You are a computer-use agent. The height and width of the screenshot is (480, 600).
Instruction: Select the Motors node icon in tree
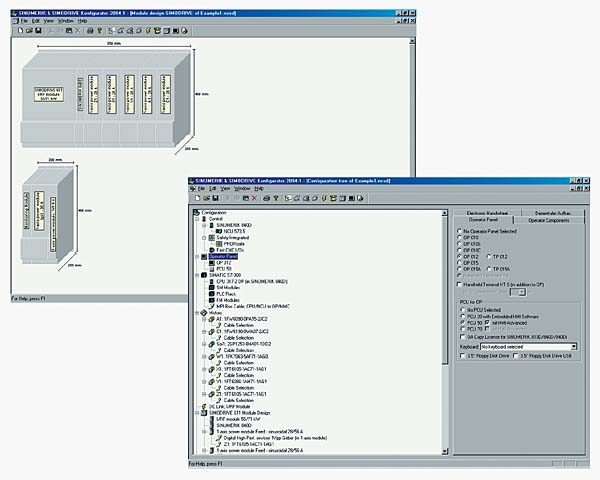pos(202,313)
